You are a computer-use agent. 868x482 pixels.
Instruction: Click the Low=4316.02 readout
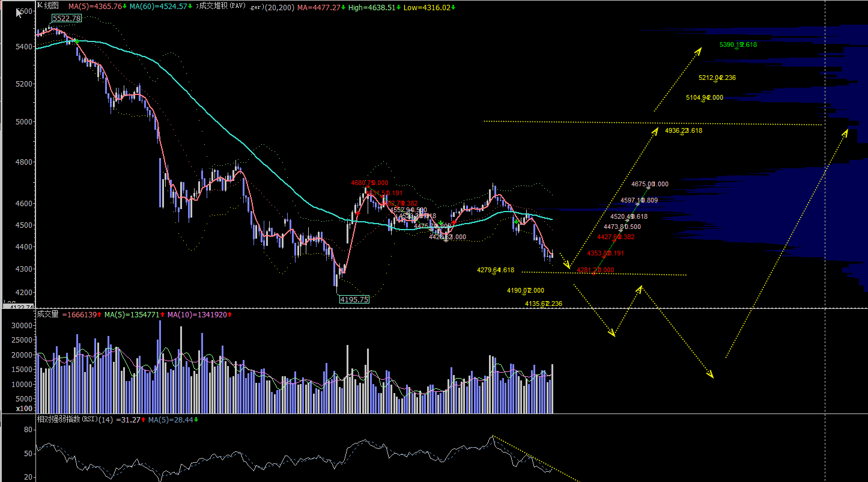click(428, 7)
